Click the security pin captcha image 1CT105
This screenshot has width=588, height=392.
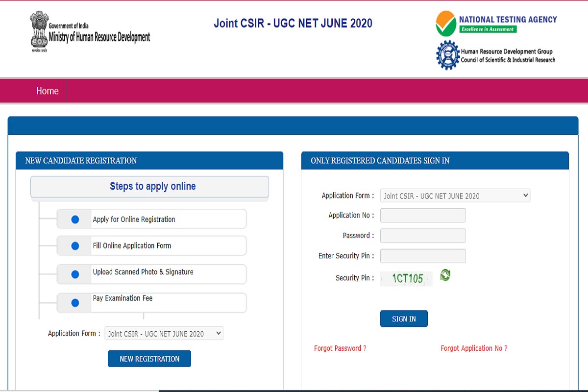click(406, 278)
